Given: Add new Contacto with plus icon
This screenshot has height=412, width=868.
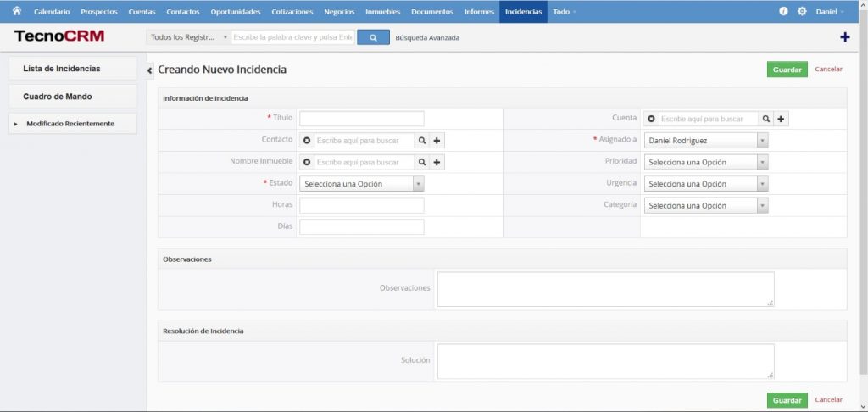Looking at the screenshot, I should coord(437,141).
